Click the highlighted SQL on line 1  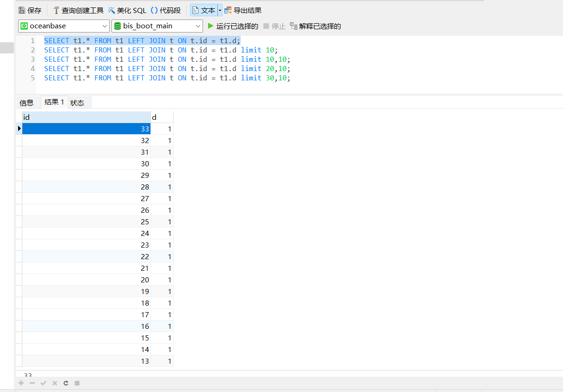tap(142, 41)
